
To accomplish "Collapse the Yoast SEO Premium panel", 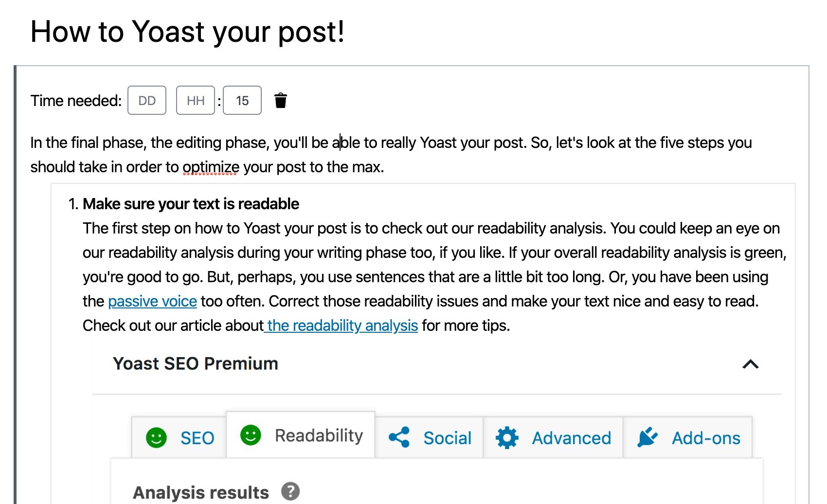I will point(750,364).
